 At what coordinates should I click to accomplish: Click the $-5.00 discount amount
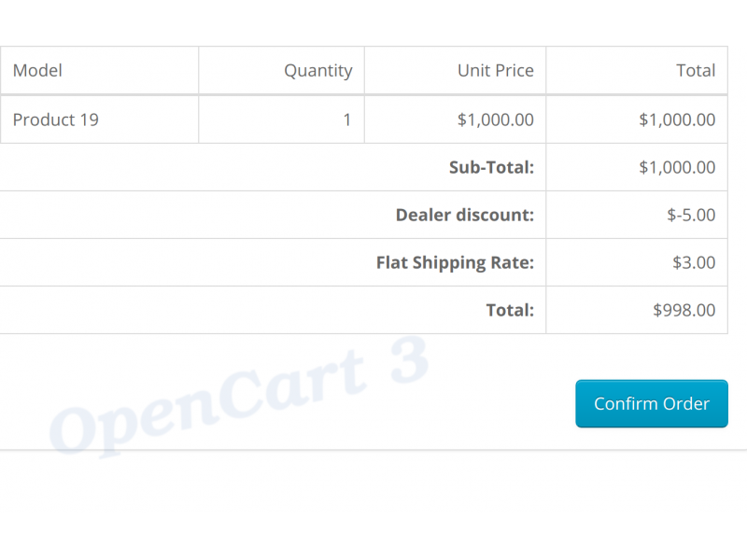pyautogui.click(x=691, y=215)
